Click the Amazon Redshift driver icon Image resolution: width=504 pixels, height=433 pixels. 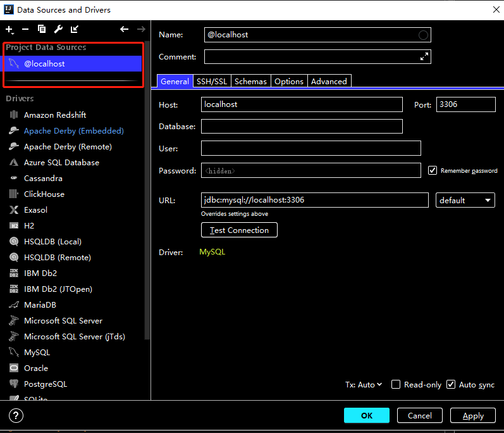(14, 115)
